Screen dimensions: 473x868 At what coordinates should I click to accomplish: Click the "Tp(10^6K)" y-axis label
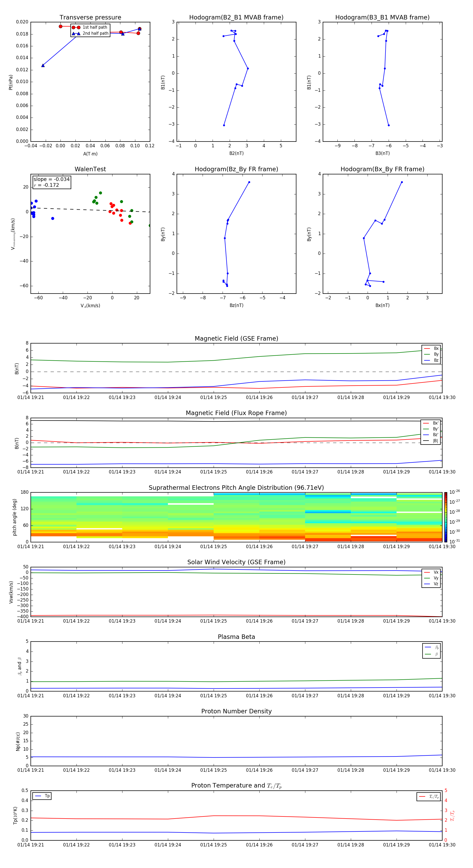click(15, 815)
